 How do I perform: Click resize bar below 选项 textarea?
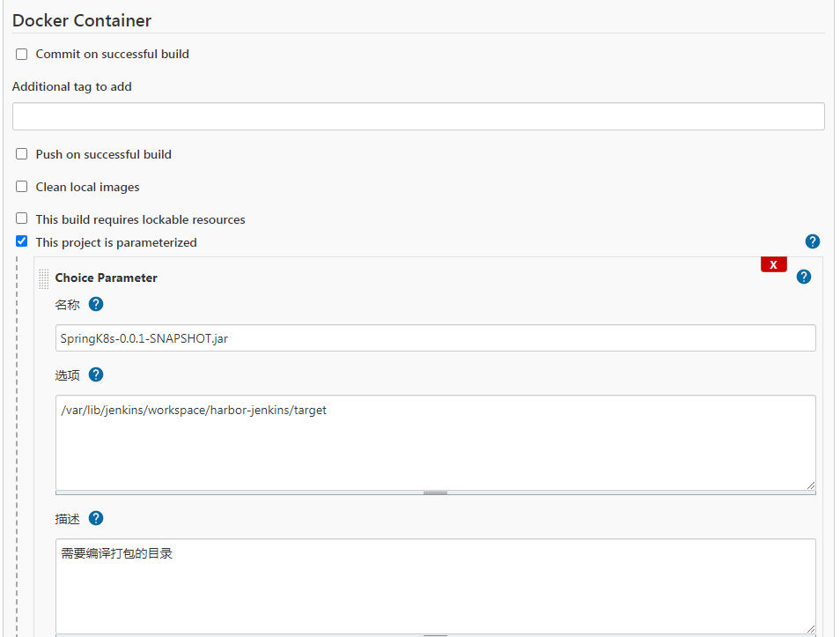pos(435,493)
